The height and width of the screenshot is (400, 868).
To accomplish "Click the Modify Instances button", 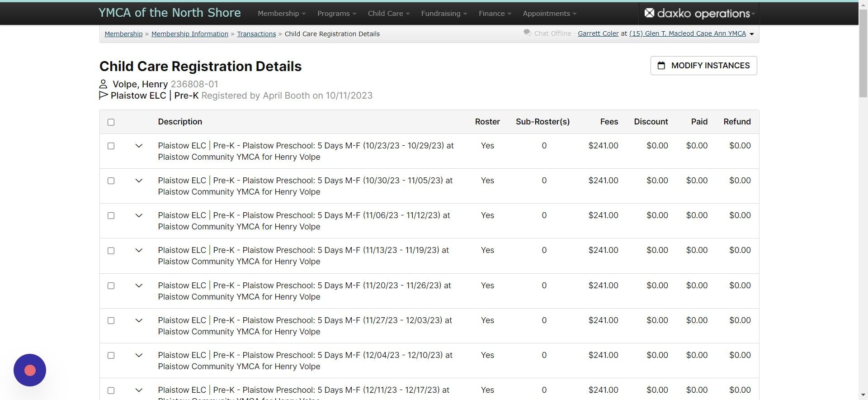I will [703, 66].
